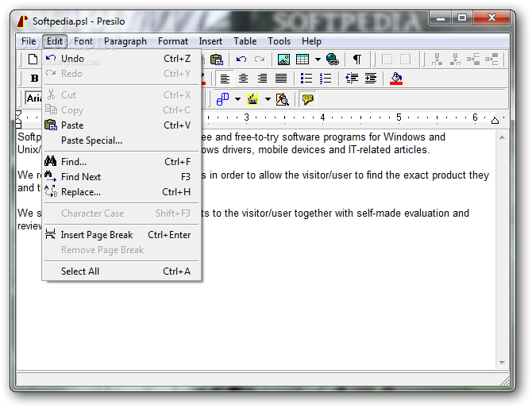532x408 pixels.
Task: Click the yellow clapperboard icon
Action: pos(253,99)
